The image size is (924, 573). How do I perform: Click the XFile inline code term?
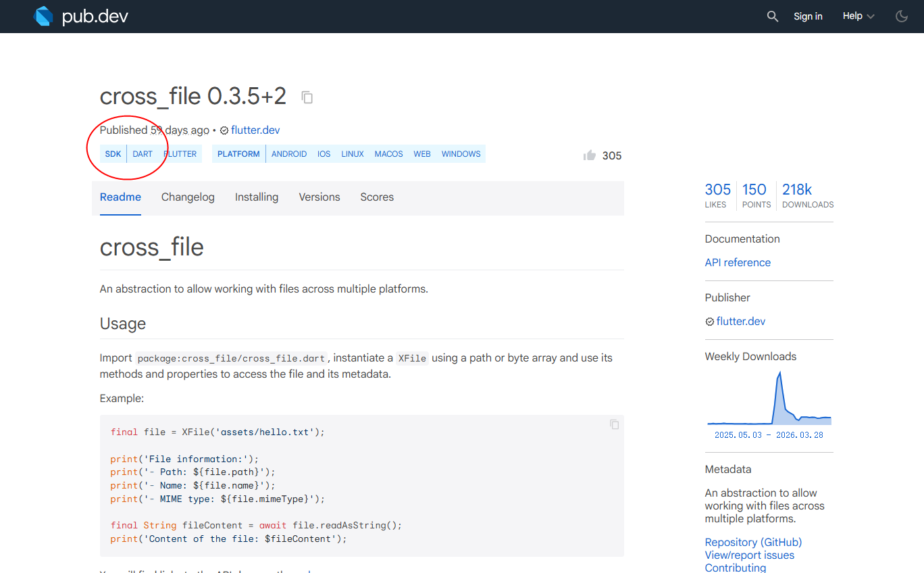tap(412, 358)
